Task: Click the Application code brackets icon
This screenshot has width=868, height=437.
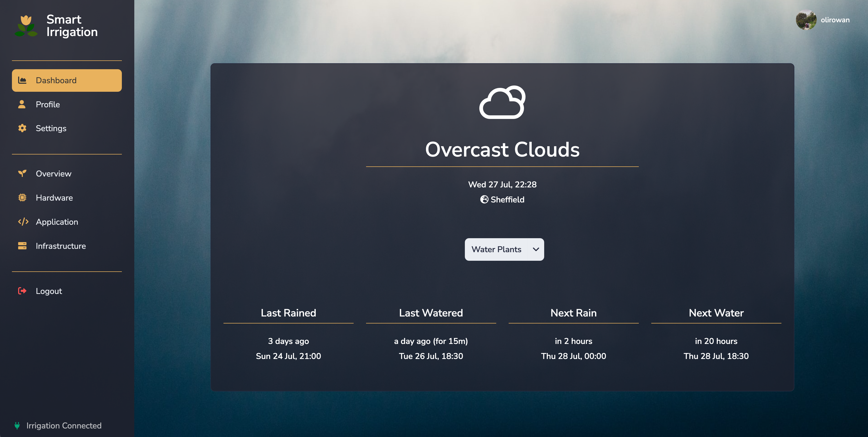Action: (23, 222)
